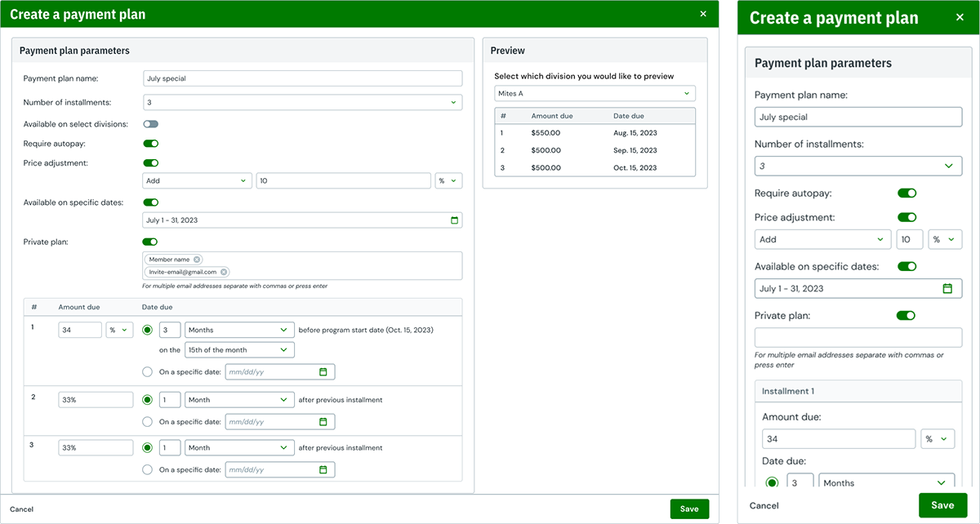Open calendar icon in desktop July 1 - 31 field

click(454, 220)
